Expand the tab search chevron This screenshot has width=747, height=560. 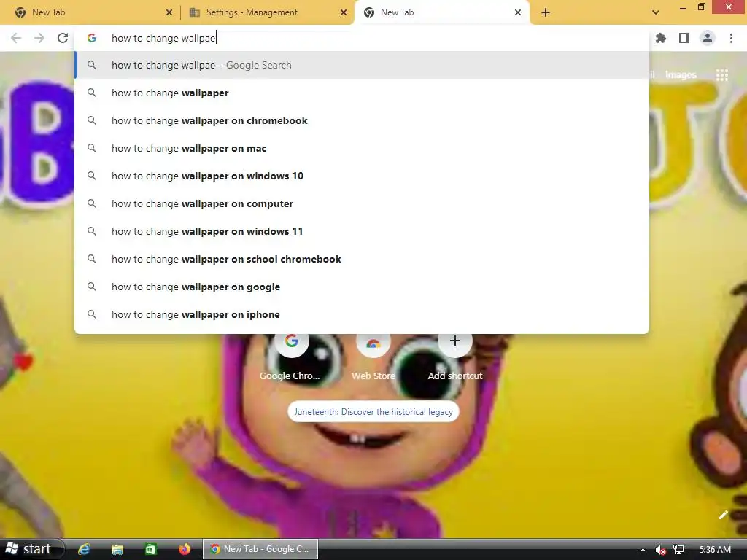click(x=656, y=12)
